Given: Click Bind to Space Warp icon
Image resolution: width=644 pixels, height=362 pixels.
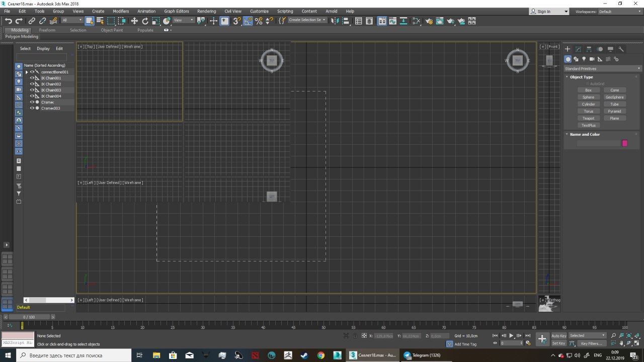Looking at the screenshot, I should 53,21.
